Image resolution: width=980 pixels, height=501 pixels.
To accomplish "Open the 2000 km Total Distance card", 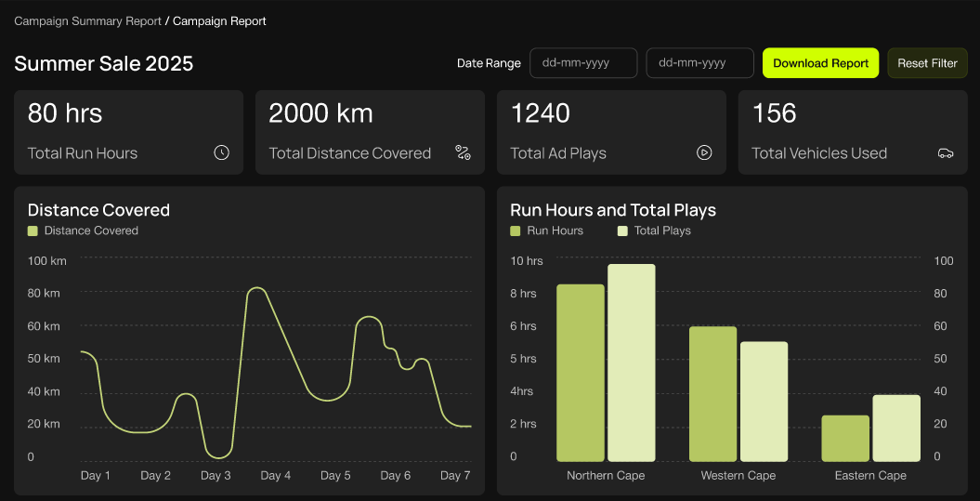I will click(x=370, y=132).
